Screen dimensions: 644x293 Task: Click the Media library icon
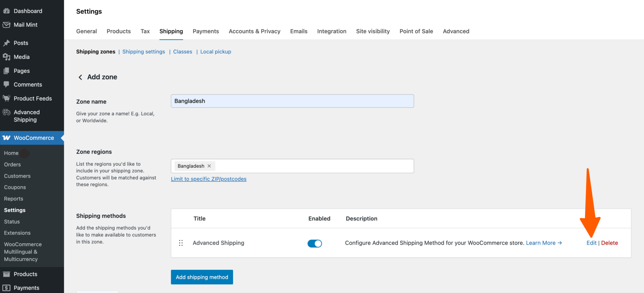point(7,57)
